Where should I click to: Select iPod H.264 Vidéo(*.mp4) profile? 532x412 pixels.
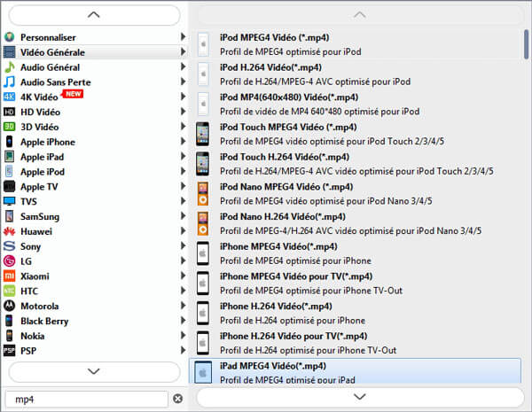pos(356,74)
